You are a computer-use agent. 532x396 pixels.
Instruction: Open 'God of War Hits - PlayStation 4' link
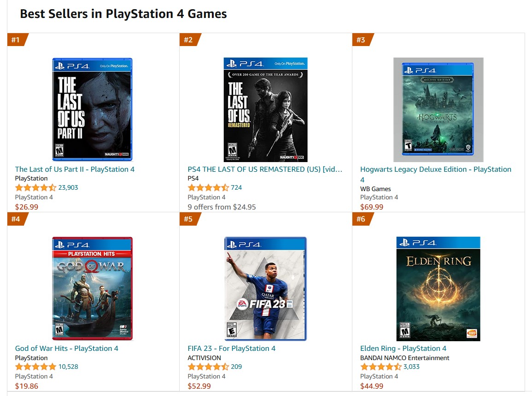[66, 348]
